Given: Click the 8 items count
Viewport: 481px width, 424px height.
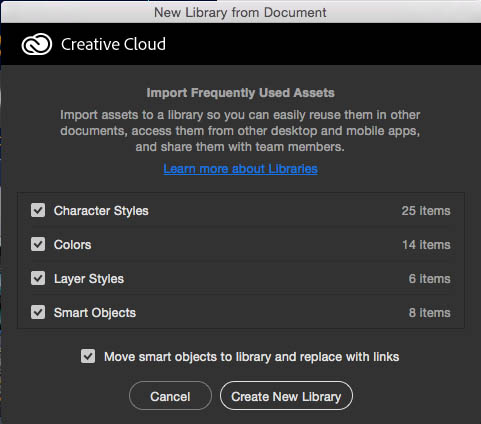Looking at the screenshot, I should 430,313.
